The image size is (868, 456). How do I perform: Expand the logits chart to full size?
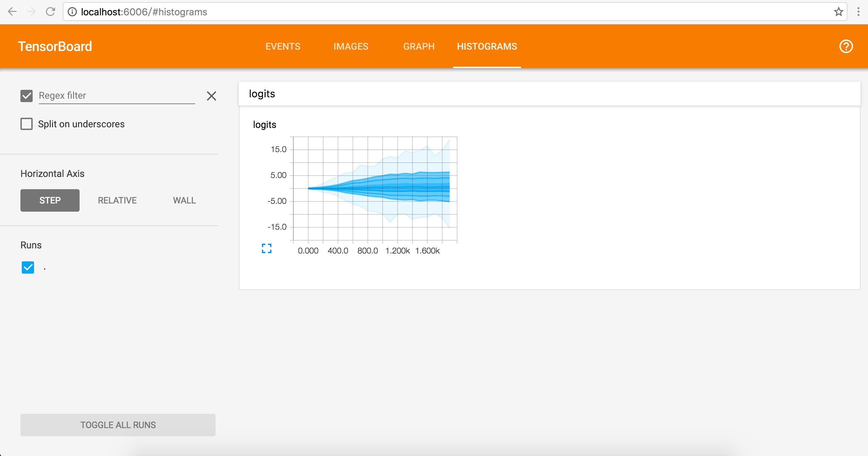[x=267, y=248]
